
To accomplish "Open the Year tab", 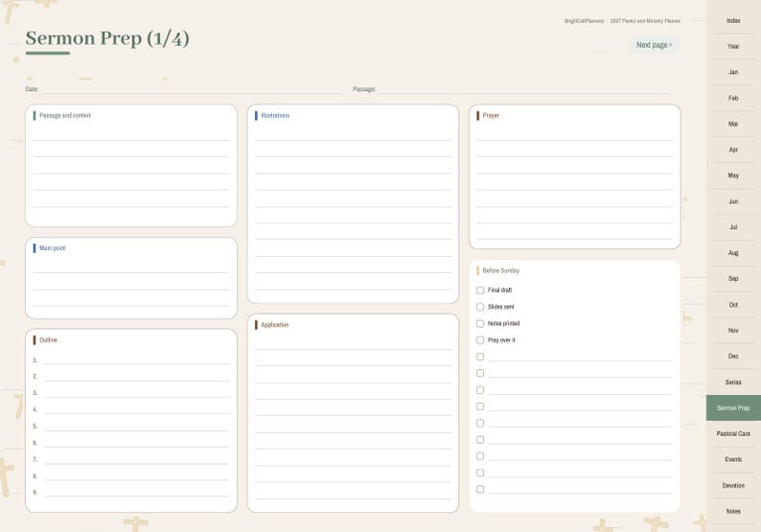I will point(733,46).
